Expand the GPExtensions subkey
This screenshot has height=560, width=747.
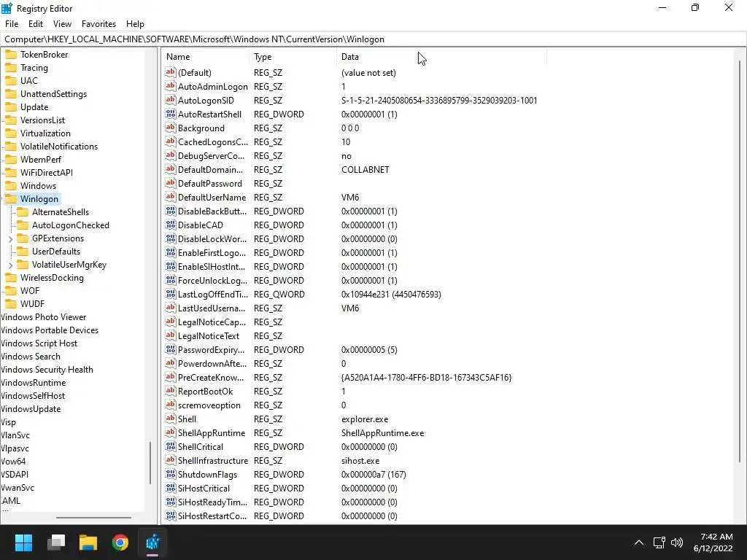point(10,238)
